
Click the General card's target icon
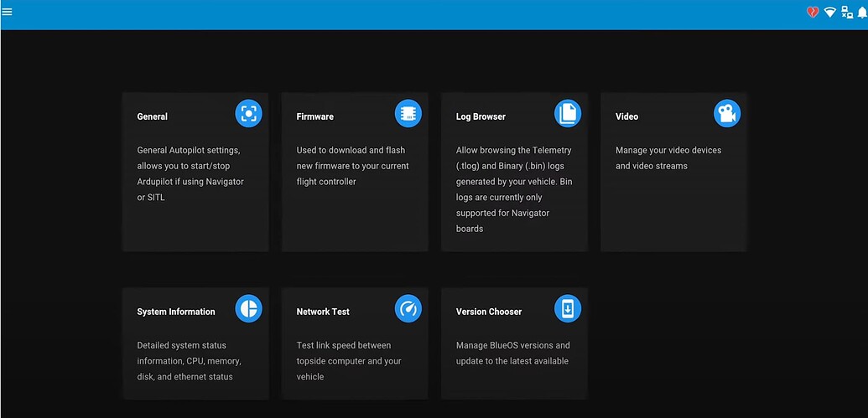(x=248, y=114)
